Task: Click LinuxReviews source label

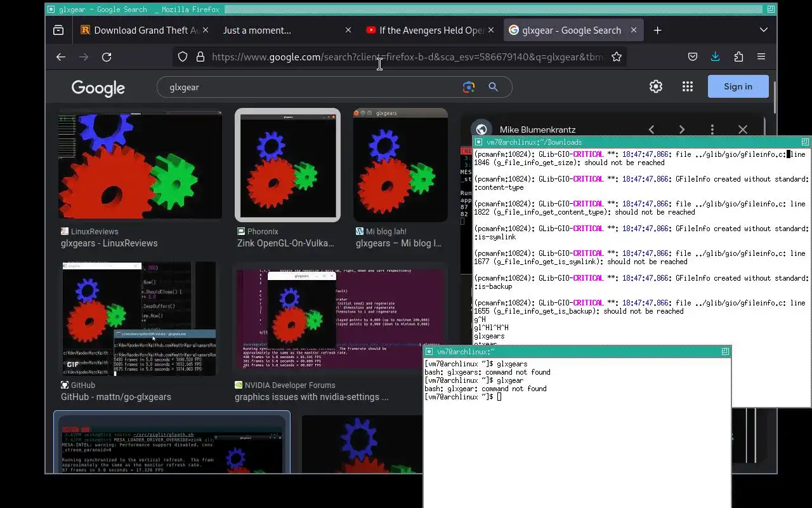Action: coord(95,232)
